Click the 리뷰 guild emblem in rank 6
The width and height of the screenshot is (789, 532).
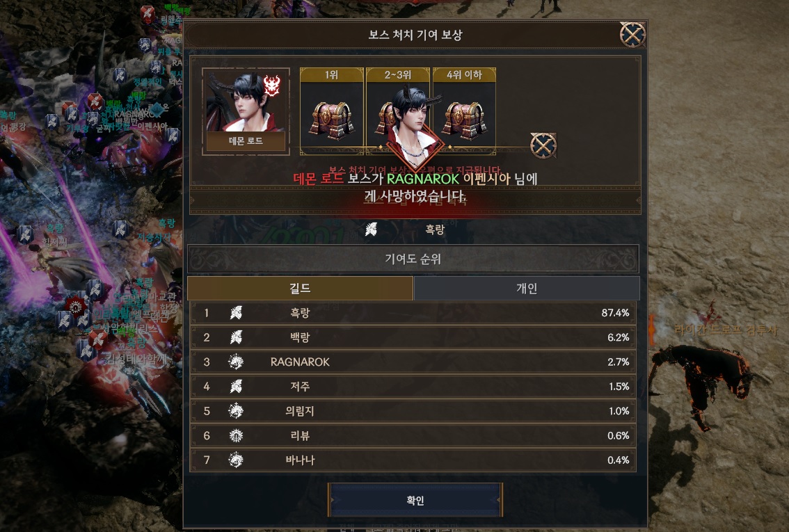point(236,435)
